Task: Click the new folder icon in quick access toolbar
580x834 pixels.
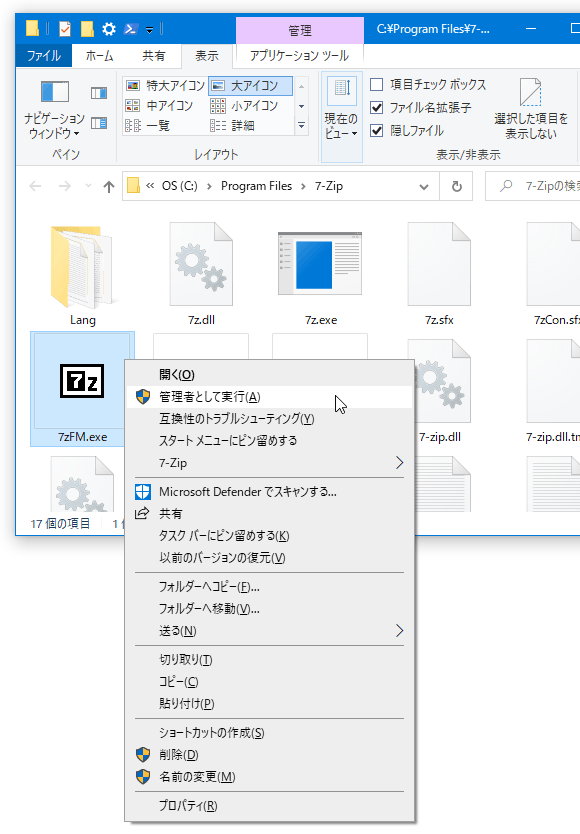Action: (87, 29)
